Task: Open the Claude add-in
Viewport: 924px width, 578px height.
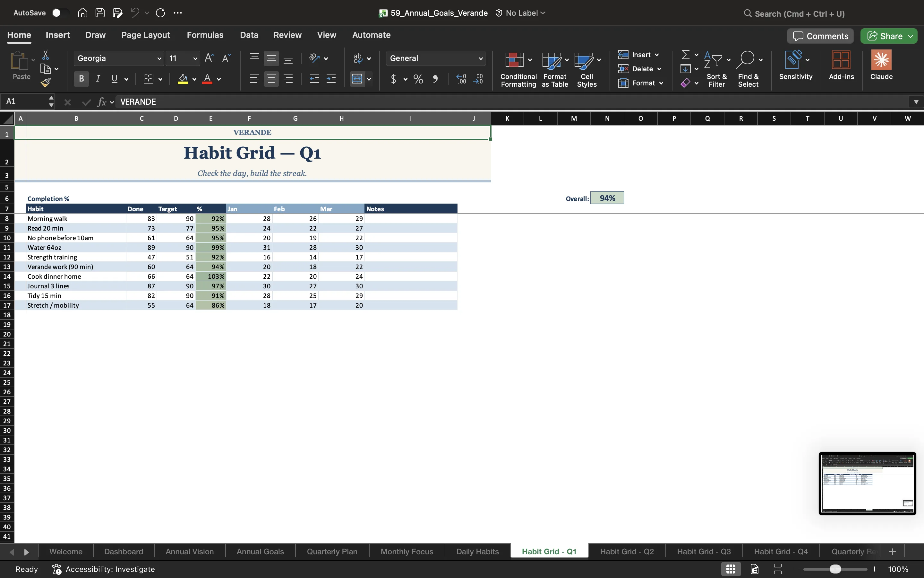Action: tap(881, 65)
